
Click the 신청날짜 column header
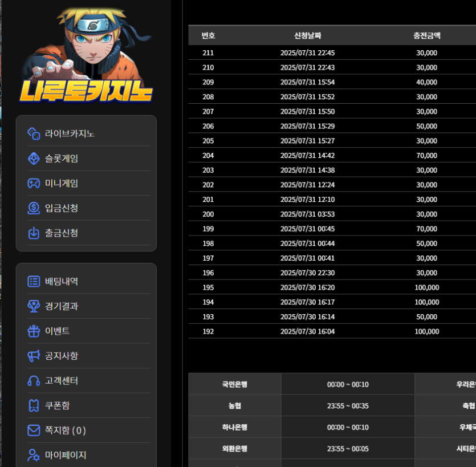[x=307, y=35]
